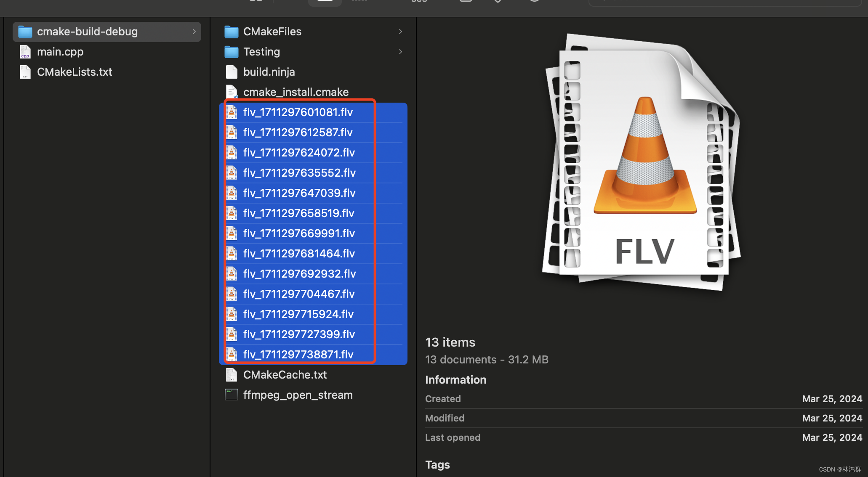Screen dimensions: 868x477
Task: Click the 13 documents - 31.2 MB text
Action: pyautogui.click(x=487, y=360)
